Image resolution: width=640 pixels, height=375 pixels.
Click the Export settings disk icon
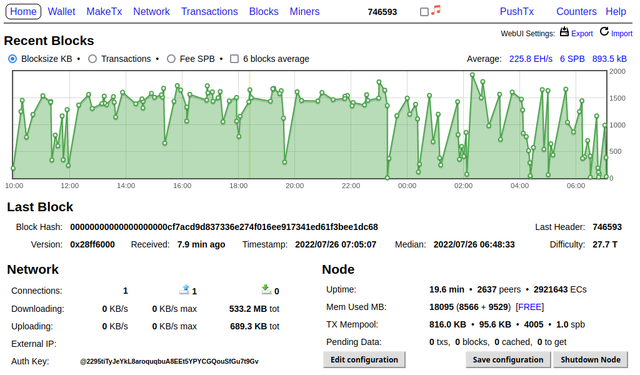point(564,32)
